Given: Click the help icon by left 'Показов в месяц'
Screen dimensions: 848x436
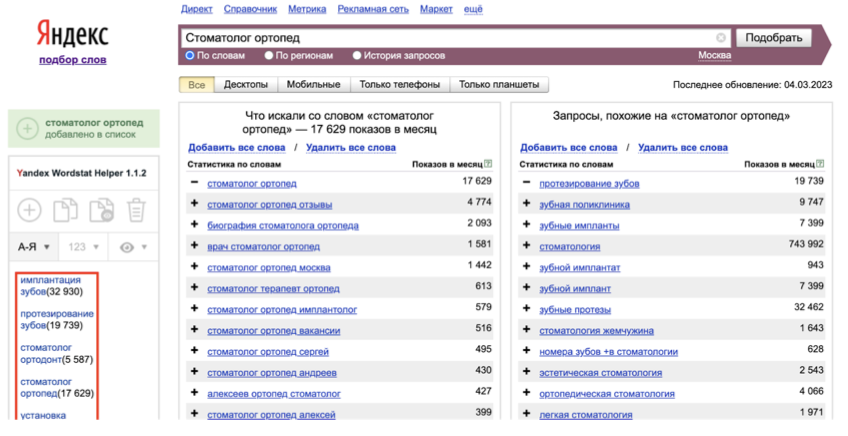Looking at the screenshot, I should click(488, 164).
